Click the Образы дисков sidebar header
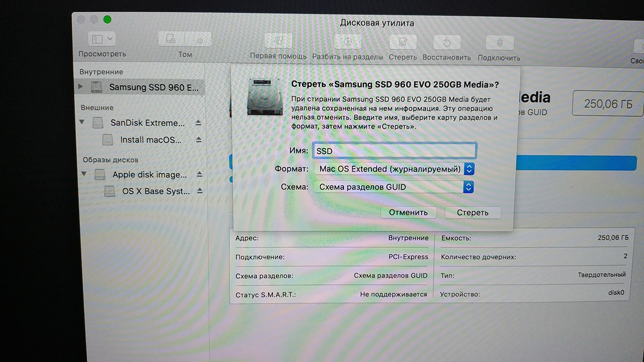Screen dimensions: 644x362 111,160
